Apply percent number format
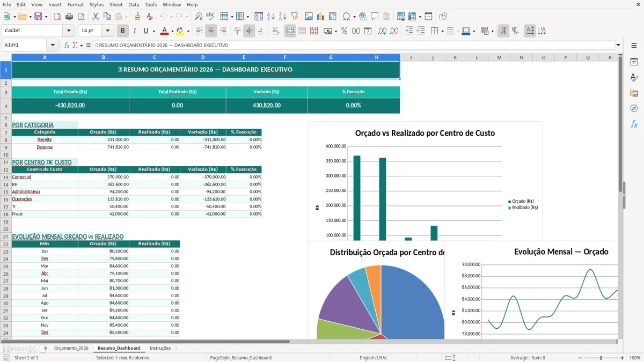This screenshot has height=362, width=644. [x=344, y=31]
